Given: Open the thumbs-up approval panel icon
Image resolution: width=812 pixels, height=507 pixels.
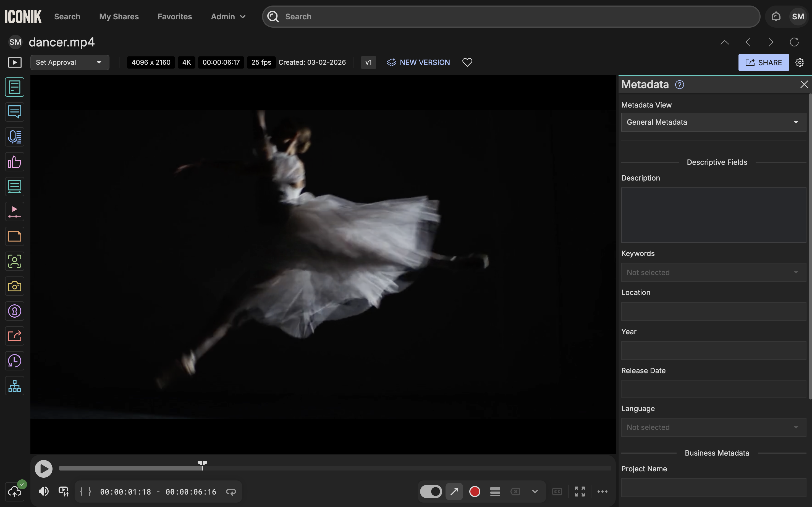Looking at the screenshot, I should [14, 162].
